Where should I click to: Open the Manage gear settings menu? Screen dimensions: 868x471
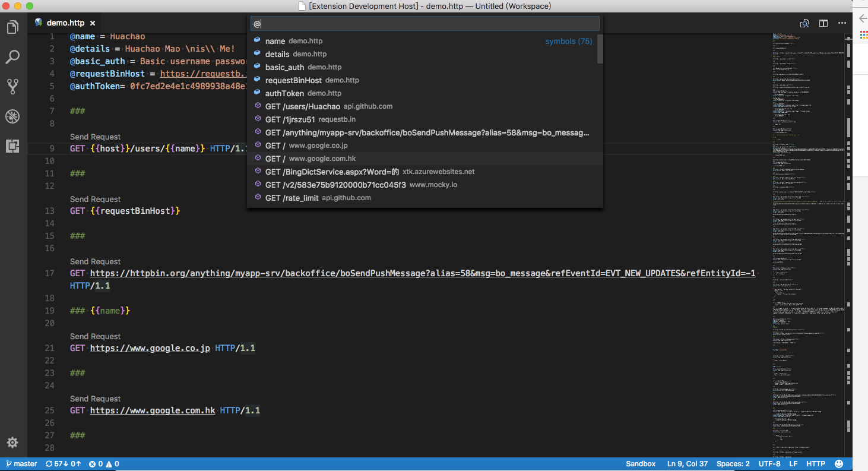(x=12, y=442)
